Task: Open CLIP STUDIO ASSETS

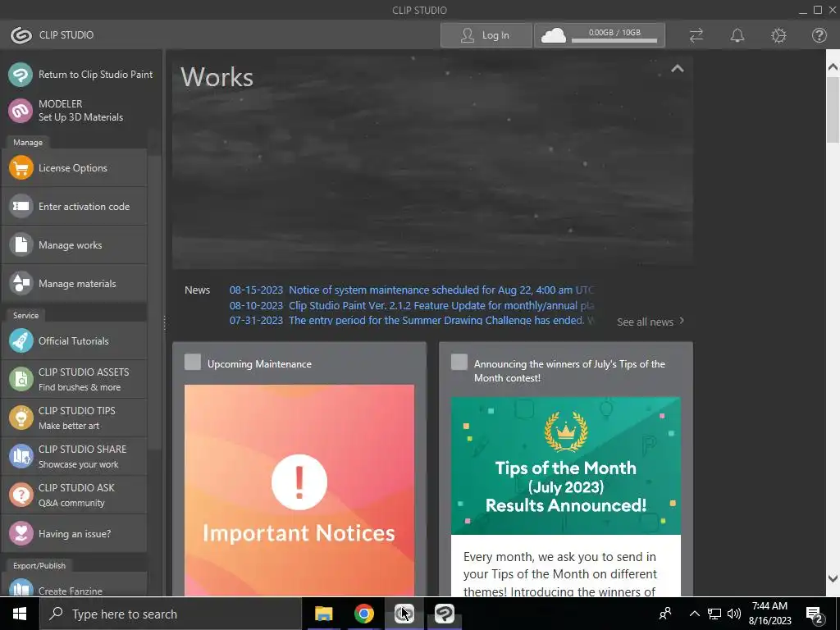Action: (x=75, y=379)
